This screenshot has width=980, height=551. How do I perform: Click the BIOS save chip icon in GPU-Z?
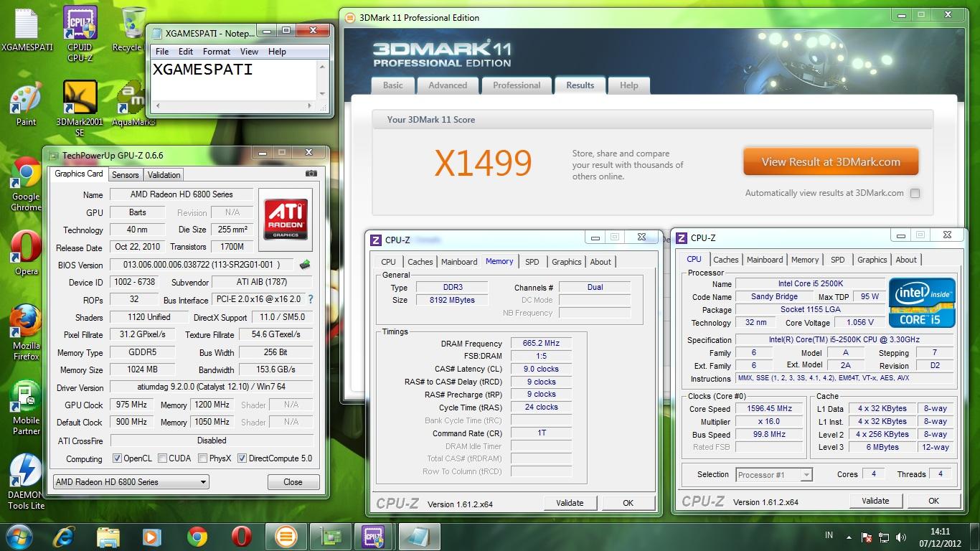(305, 265)
